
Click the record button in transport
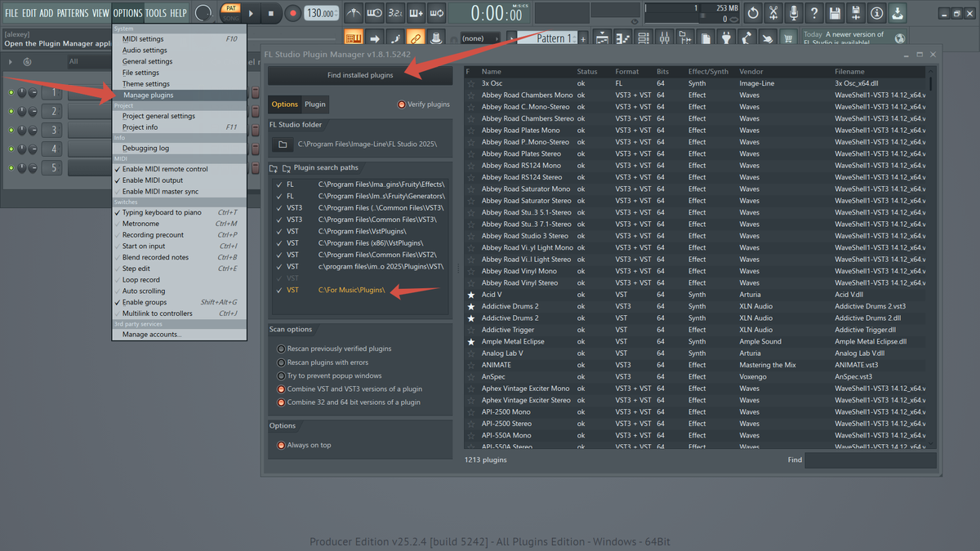point(293,13)
